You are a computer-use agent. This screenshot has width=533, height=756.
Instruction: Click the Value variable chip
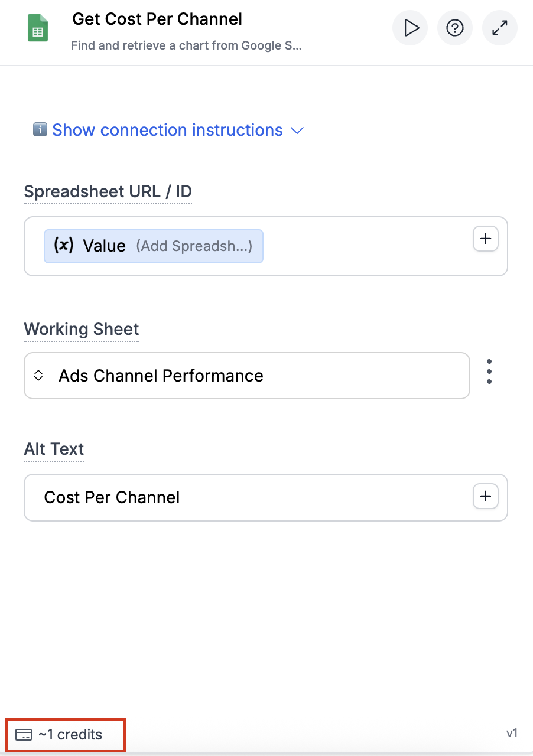(154, 246)
